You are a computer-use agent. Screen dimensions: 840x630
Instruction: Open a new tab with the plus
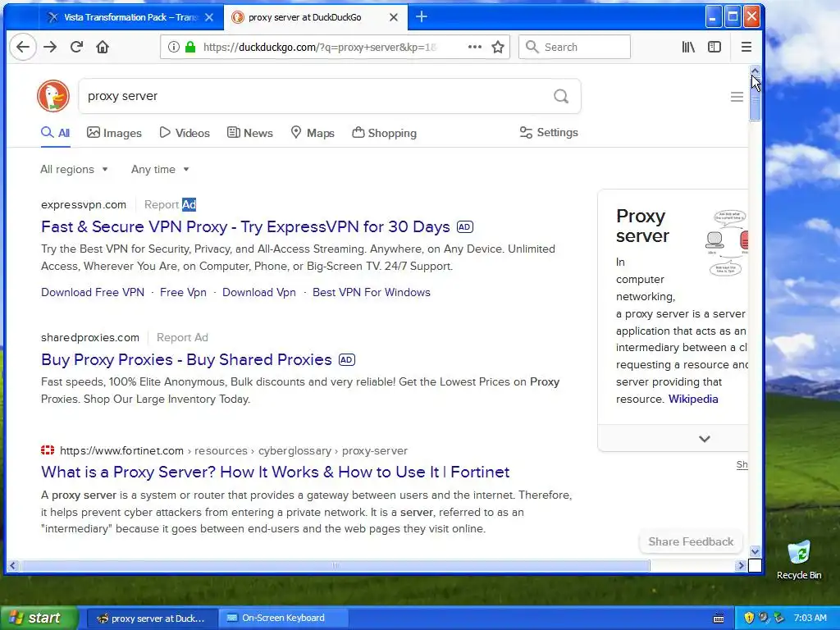[x=422, y=17]
